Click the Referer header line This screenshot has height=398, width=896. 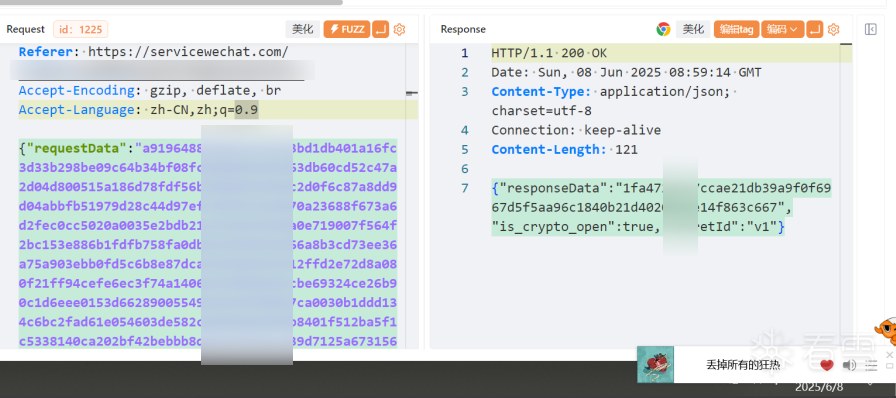tap(154, 52)
